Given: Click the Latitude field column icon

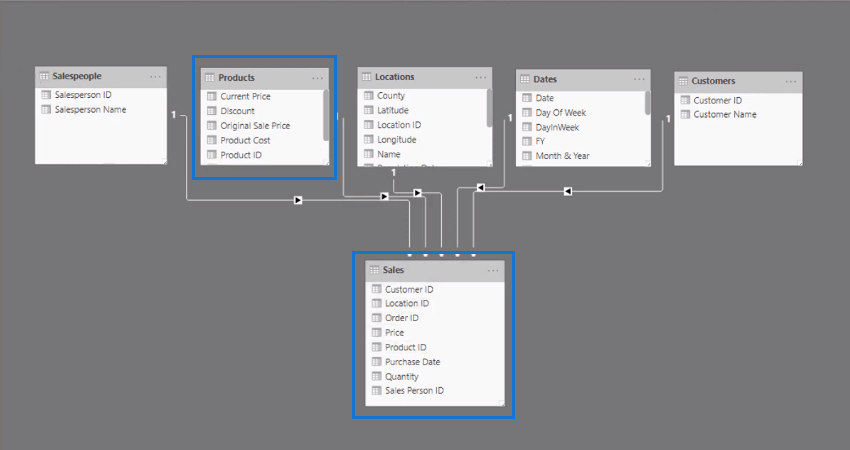Looking at the screenshot, I should click(x=369, y=110).
